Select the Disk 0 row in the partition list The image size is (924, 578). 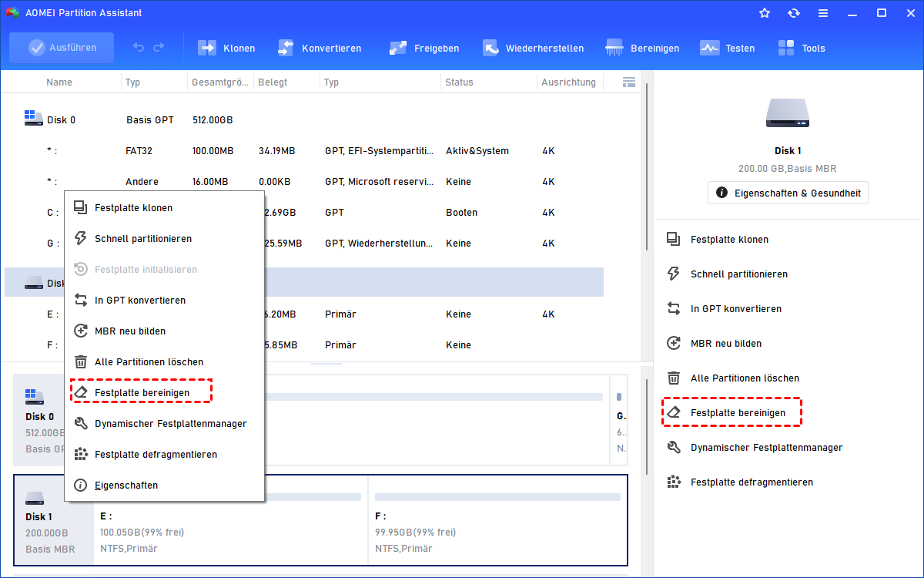pos(304,120)
